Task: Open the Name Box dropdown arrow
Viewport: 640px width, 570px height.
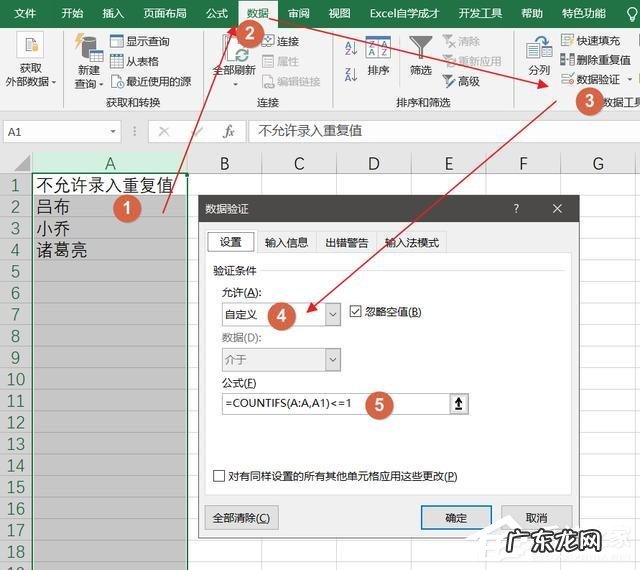Action: (113, 131)
